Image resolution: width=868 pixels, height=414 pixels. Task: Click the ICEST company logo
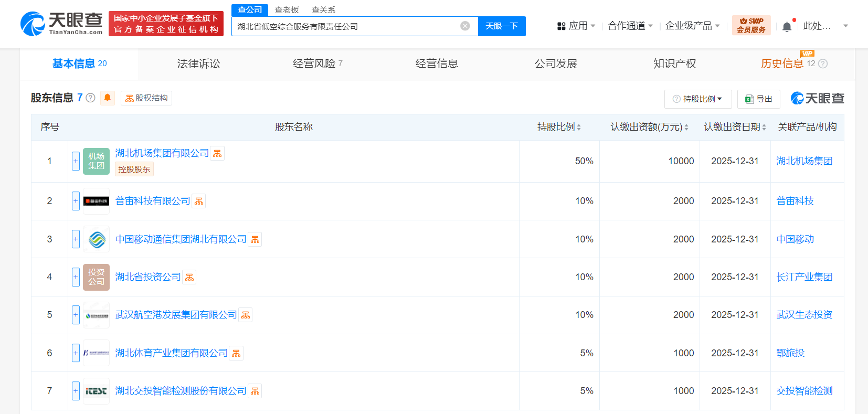tap(96, 391)
